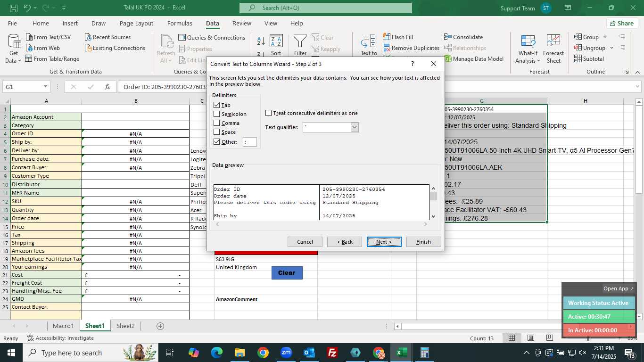Open the Formulas ribbon tab
Screen dimensions: 644x362
(x=180, y=24)
